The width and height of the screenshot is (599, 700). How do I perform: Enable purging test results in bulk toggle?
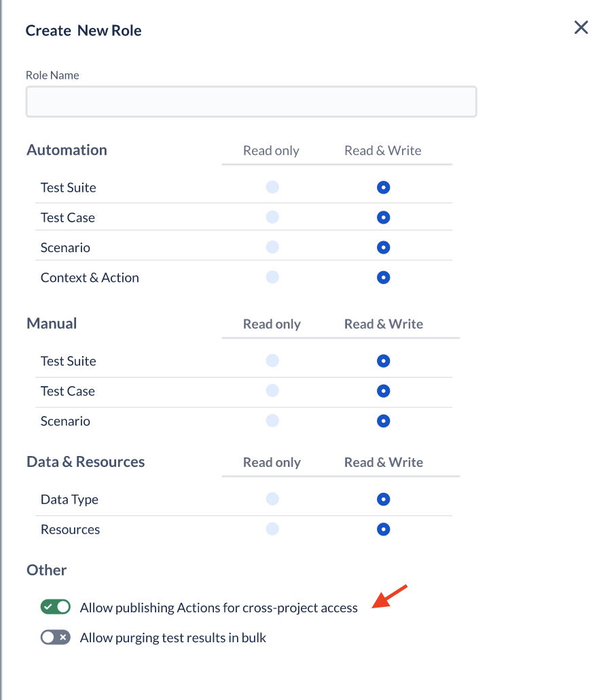pyautogui.click(x=55, y=637)
